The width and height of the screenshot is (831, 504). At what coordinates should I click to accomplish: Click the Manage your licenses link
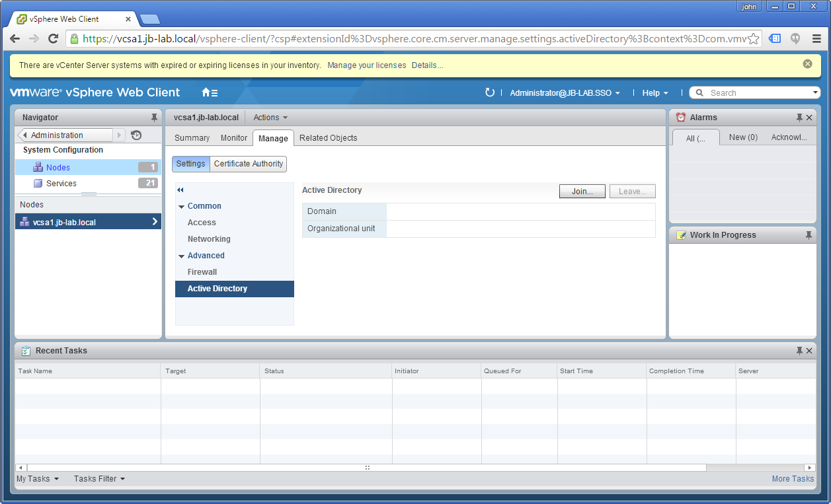click(x=366, y=65)
